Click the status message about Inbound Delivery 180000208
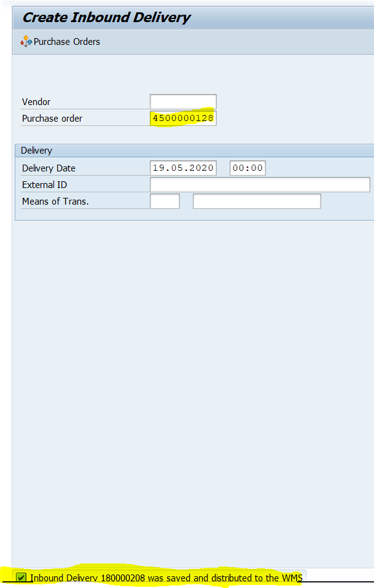This screenshot has width=374, height=588. (x=166, y=578)
